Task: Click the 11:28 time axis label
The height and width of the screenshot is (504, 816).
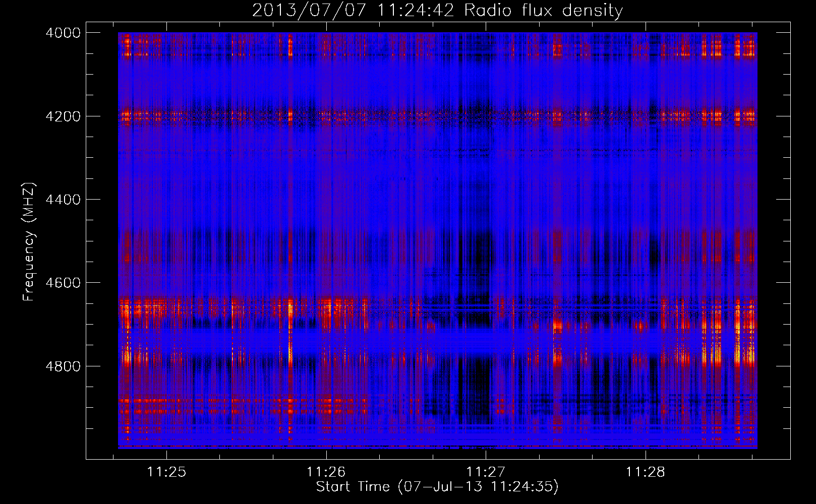Action: [646, 472]
